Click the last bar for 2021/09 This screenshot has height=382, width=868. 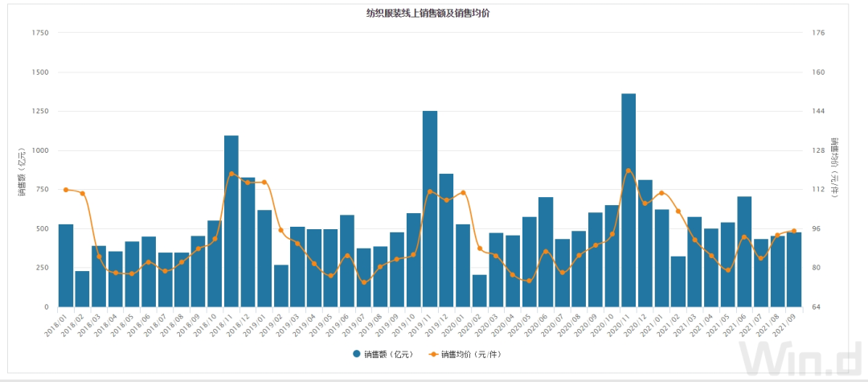(794, 269)
